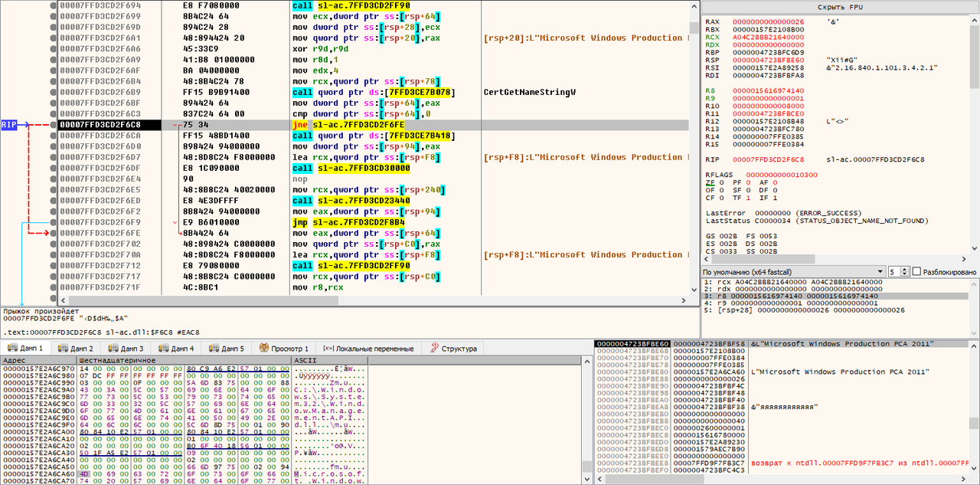Select the Дамп 4 tab
This screenshot has width=980, height=485.
point(175,348)
